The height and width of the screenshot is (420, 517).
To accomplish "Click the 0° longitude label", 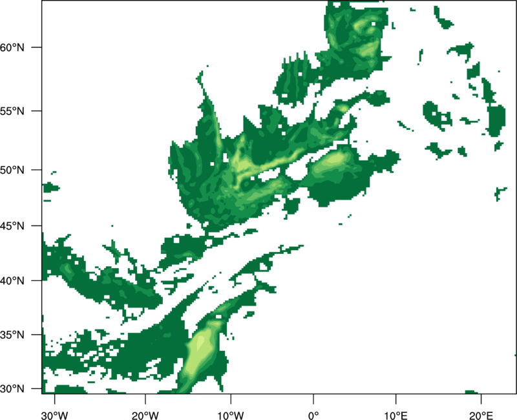I will (x=313, y=415).
